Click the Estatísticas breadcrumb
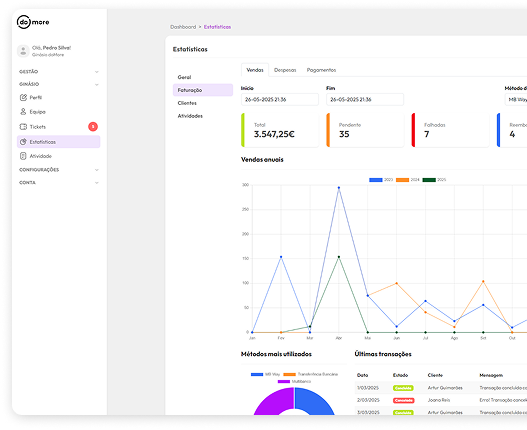Image resolution: width=527 pixels, height=430 pixels. click(x=217, y=27)
